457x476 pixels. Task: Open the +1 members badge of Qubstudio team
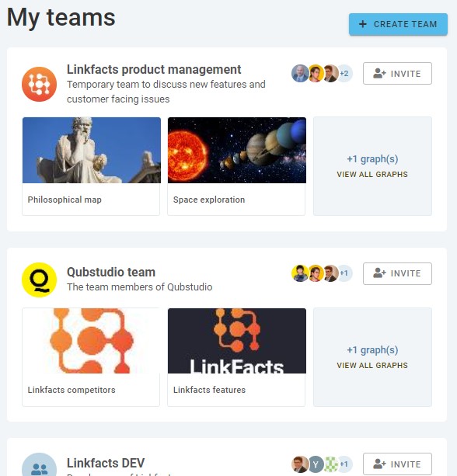344,273
